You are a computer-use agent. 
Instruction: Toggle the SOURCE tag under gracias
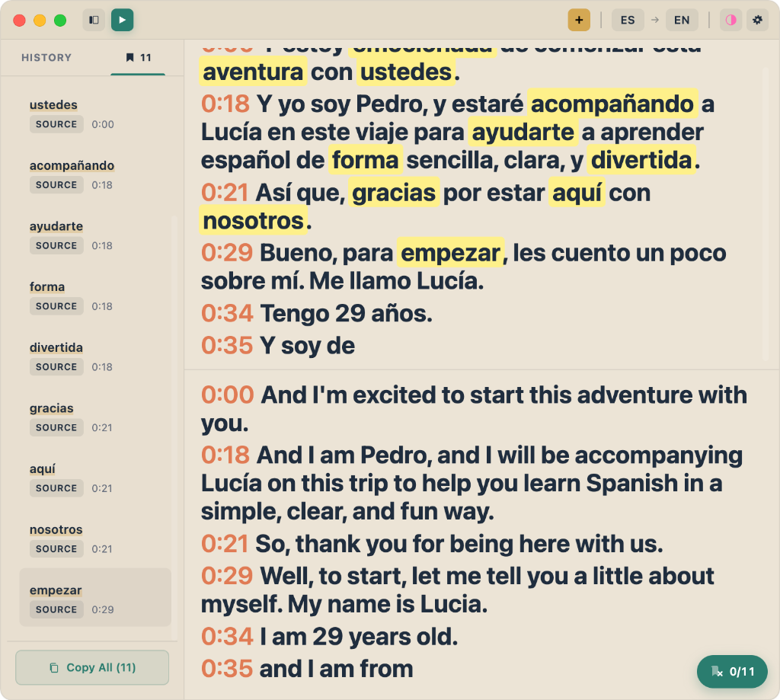point(56,427)
